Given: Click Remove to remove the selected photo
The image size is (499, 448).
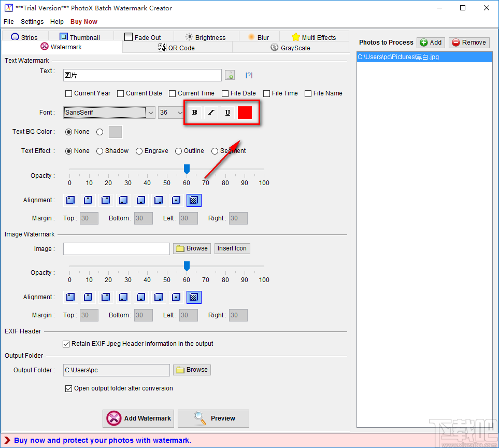Looking at the screenshot, I should tap(469, 43).
